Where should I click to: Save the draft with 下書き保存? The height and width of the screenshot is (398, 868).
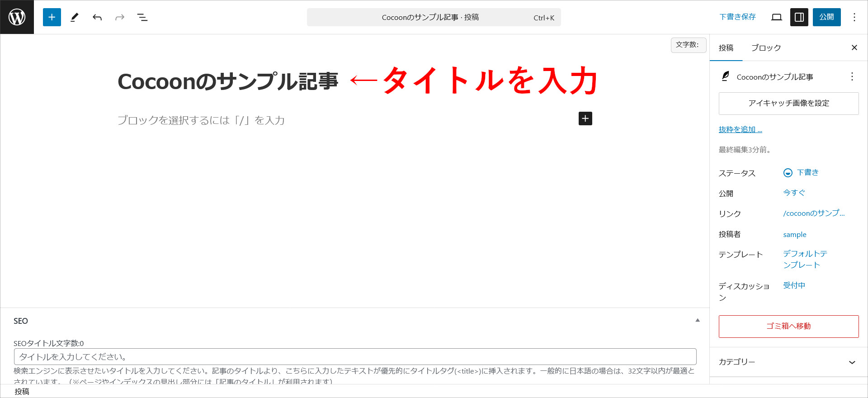737,17
